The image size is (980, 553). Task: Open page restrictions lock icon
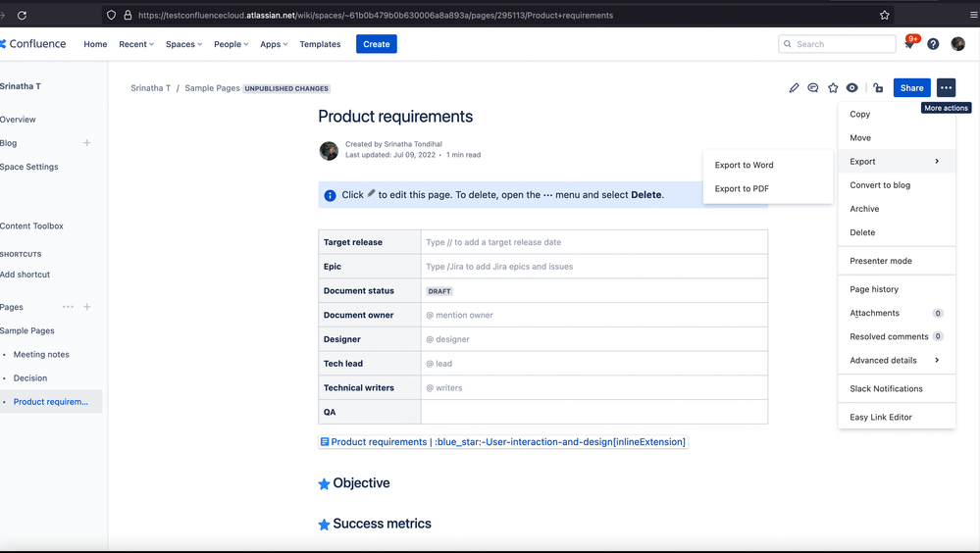[x=878, y=88]
